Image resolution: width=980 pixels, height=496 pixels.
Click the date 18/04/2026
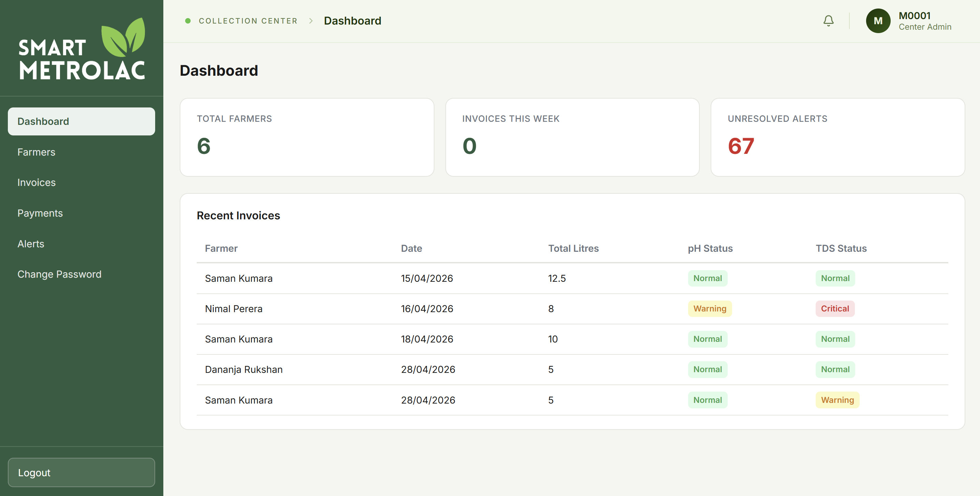tap(427, 339)
